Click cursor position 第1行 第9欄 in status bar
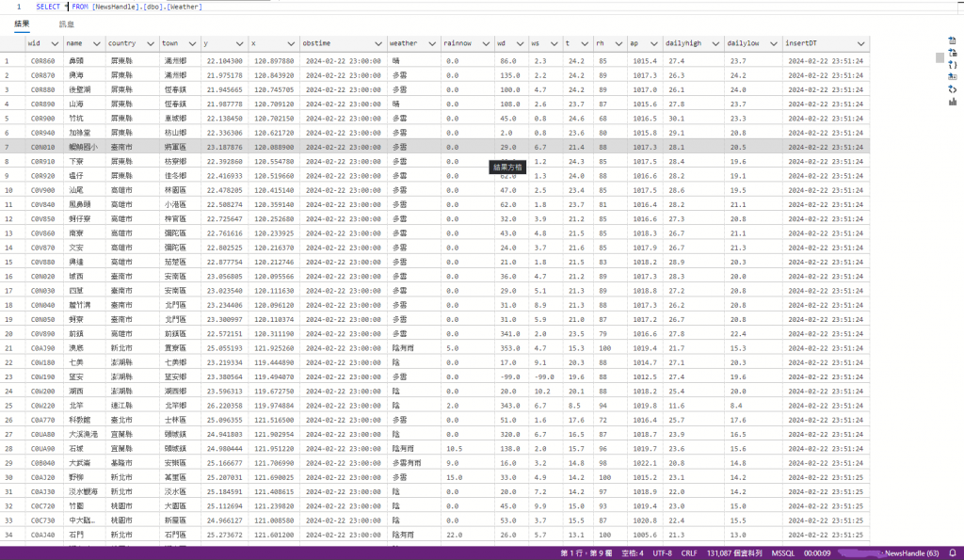Viewport: 964px width, 560px height. pyautogui.click(x=586, y=553)
